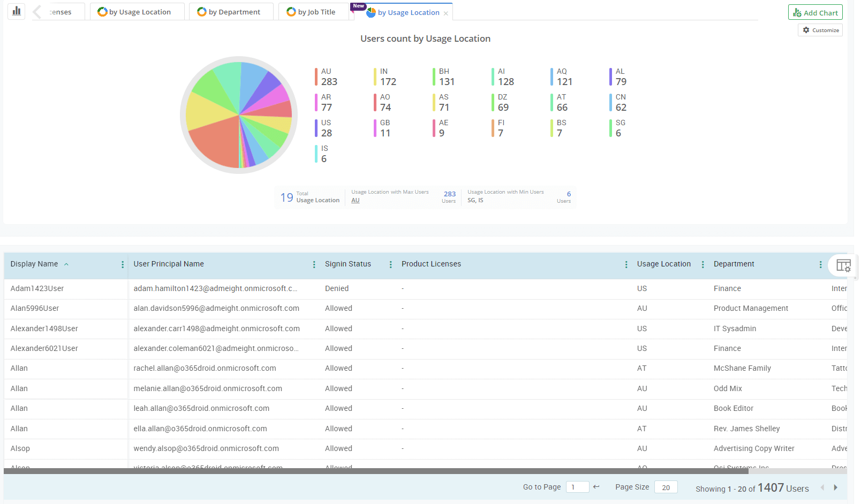
Task: Click the Page Size input field
Action: click(x=666, y=487)
